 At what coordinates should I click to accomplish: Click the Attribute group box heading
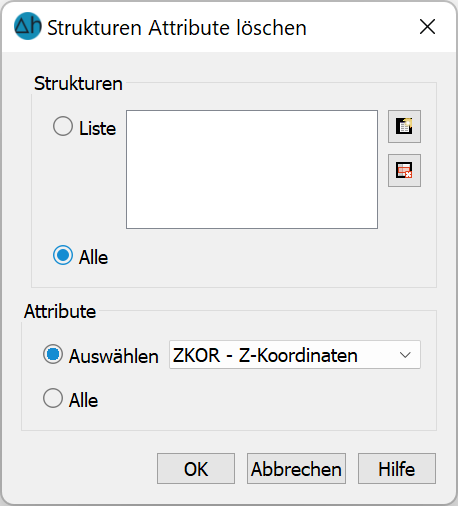pos(60,311)
